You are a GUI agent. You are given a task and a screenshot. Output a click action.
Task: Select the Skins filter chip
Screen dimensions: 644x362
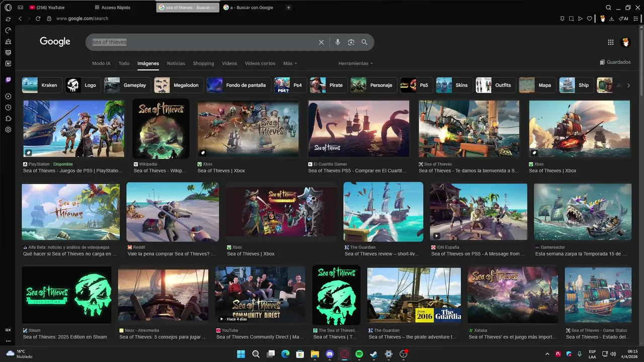point(454,85)
